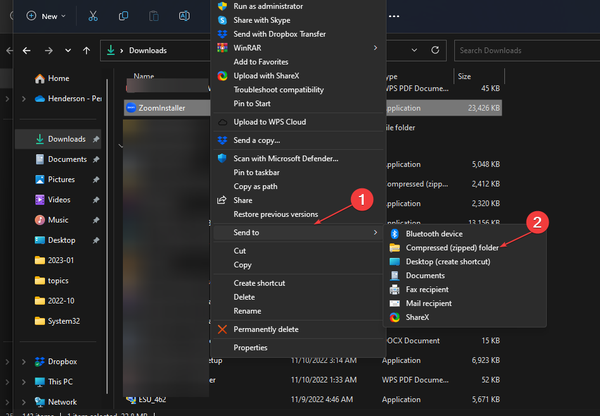Go up one folder level arrow
The height and width of the screenshot is (416, 600).
(x=86, y=51)
